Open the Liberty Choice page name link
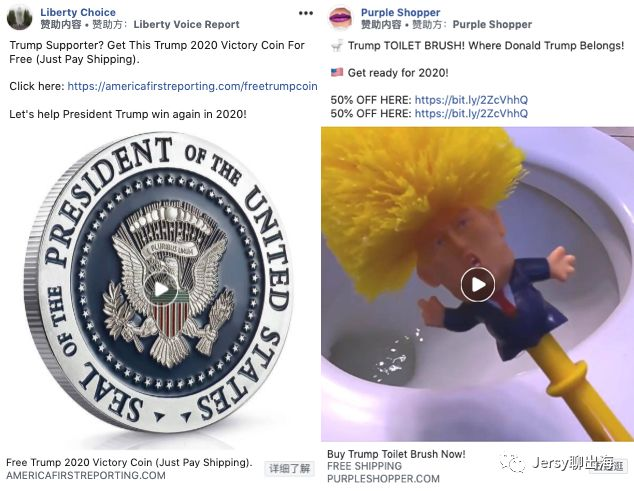634x491 pixels. [78, 13]
